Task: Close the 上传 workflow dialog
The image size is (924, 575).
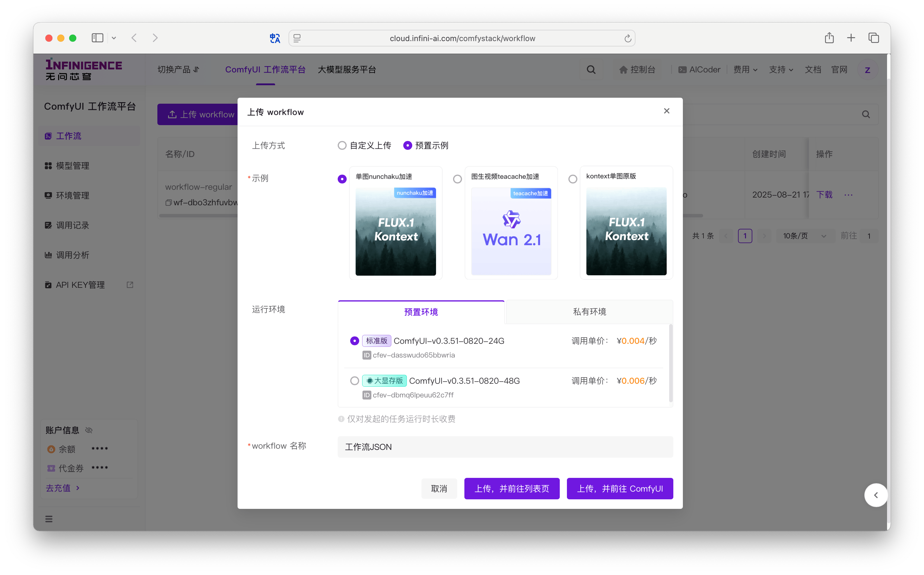Action: click(666, 111)
